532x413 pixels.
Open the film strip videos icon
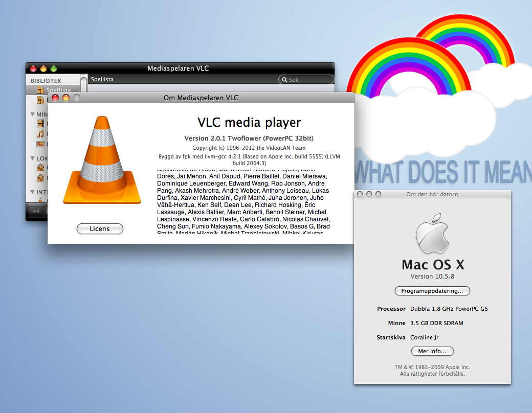[x=40, y=123]
